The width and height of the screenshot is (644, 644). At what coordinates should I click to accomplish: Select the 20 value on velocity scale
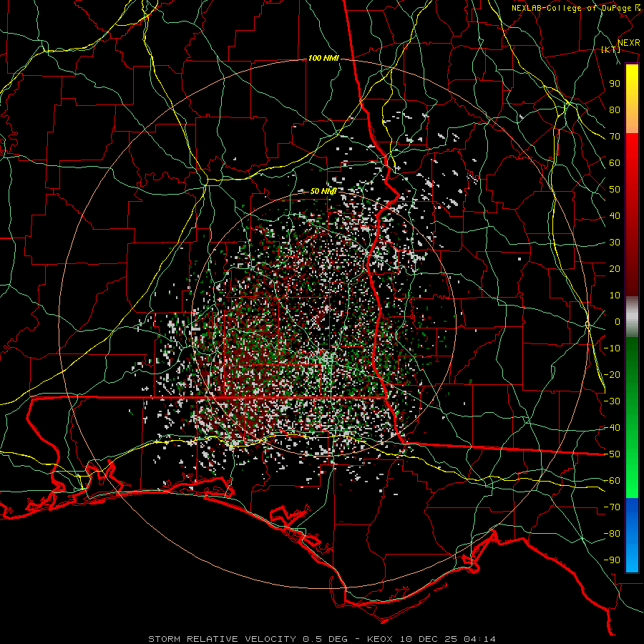(615, 269)
